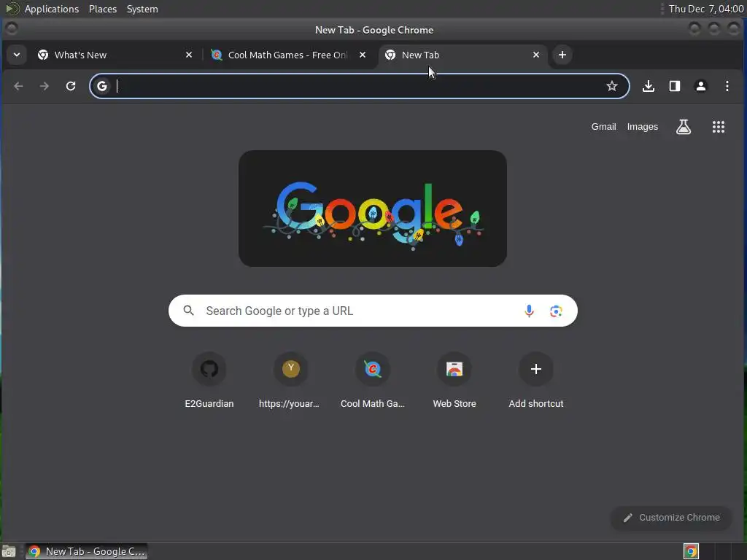747x560 pixels.
Task: Open the Places menu
Action: click(103, 9)
